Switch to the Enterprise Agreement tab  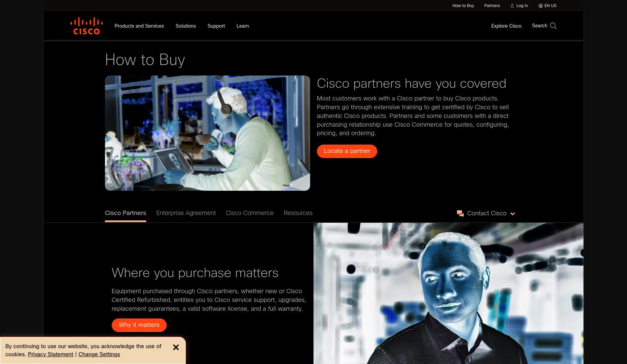[x=186, y=213]
